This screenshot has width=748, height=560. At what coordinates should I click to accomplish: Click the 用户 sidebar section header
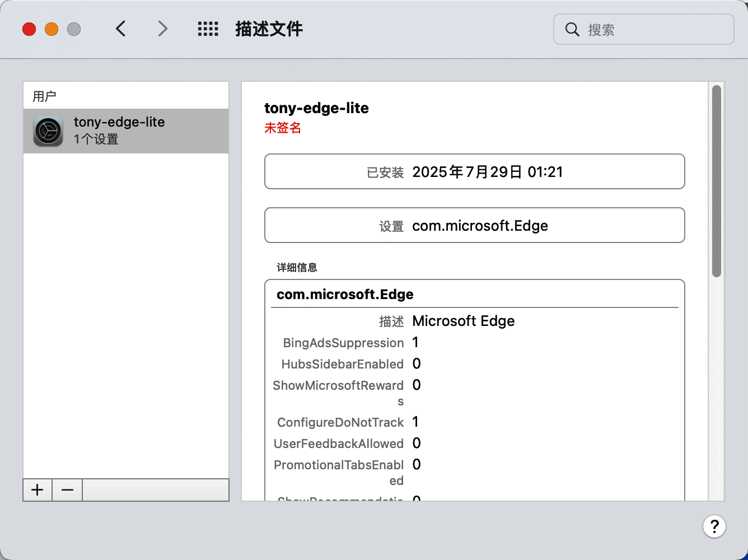click(45, 96)
